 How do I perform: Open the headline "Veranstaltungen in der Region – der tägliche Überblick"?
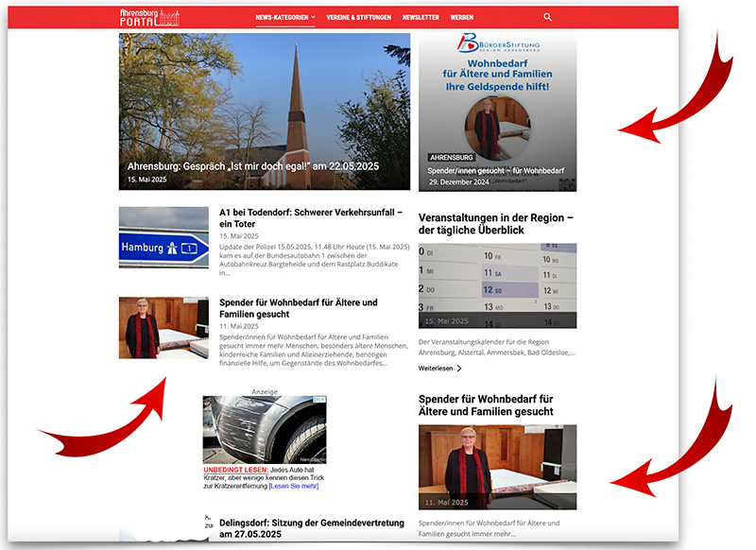click(x=495, y=224)
